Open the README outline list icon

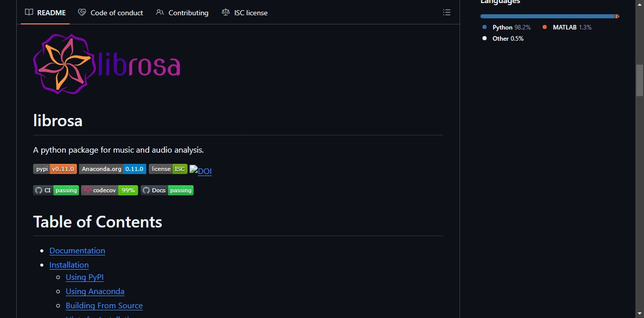tap(447, 13)
